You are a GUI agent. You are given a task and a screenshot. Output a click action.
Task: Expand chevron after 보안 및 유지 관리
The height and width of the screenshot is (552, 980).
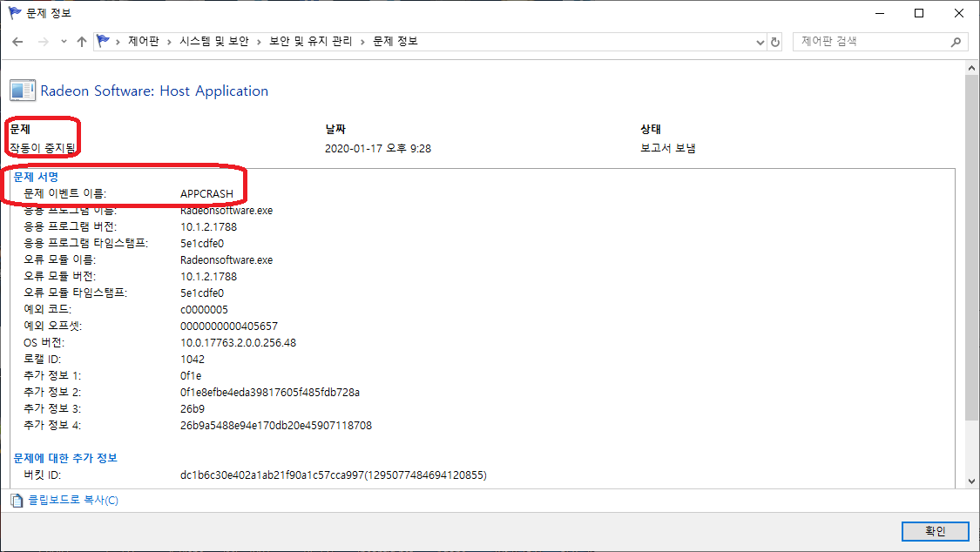[362, 42]
